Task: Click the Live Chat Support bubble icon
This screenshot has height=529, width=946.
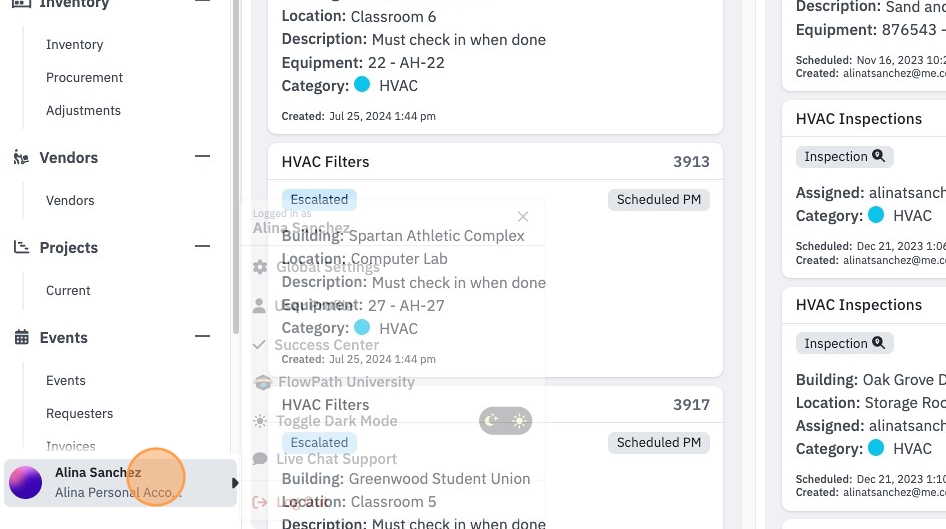Action: (x=260, y=459)
